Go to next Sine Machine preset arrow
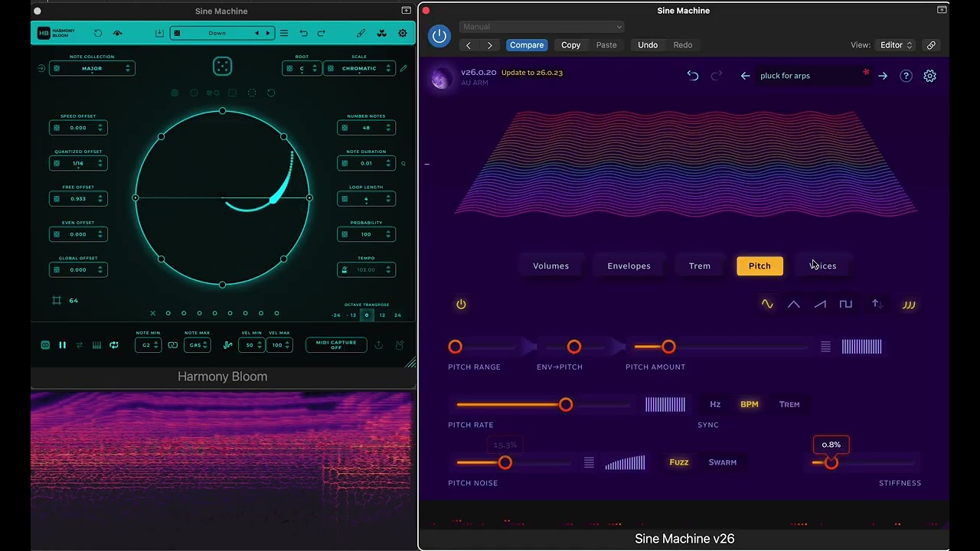 [x=883, y=76]
